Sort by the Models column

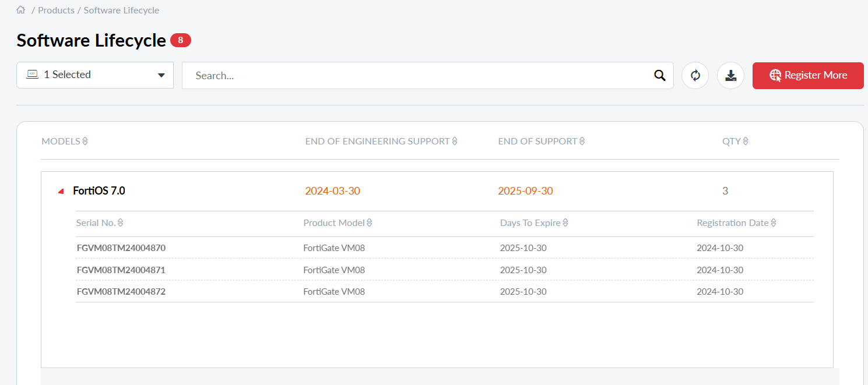point(65,141)
